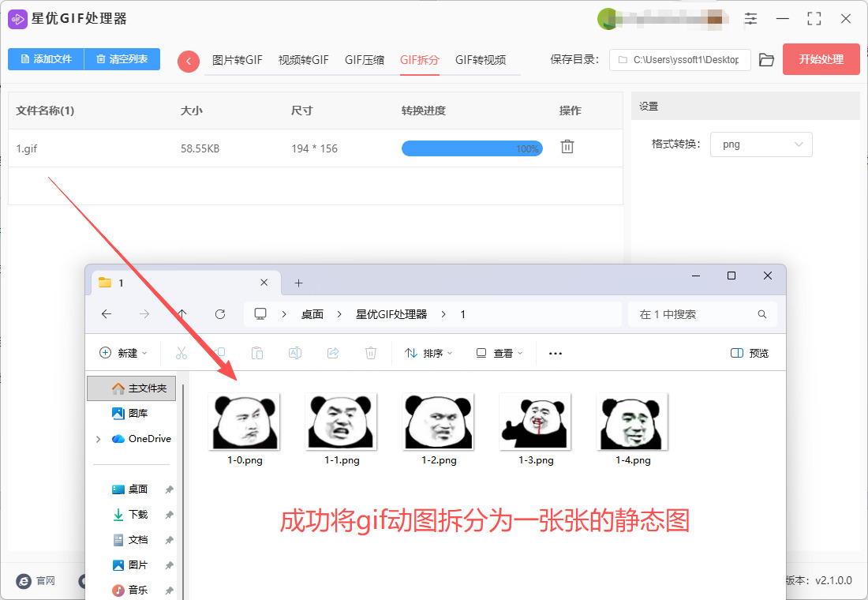
Task: Click the 添加文件 button
Action: click(46, 59)
